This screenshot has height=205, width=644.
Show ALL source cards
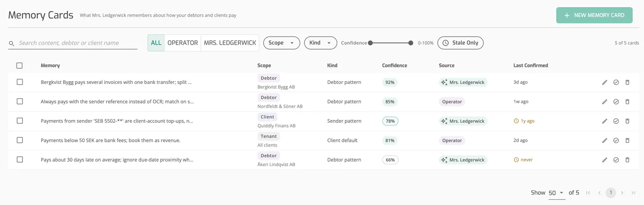tap(156, 43)
